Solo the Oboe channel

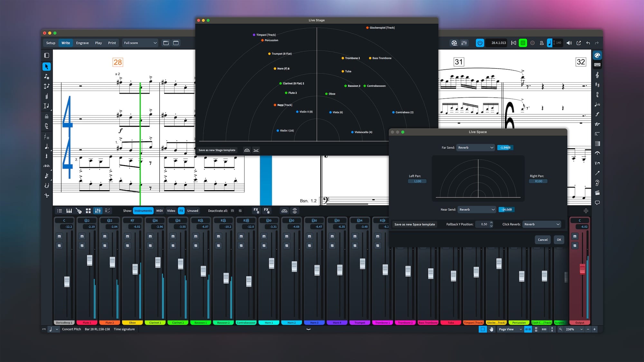(x=128, y=246)
